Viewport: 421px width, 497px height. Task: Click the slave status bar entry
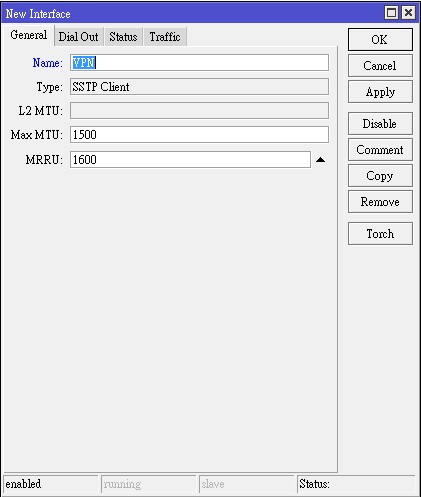point(246,484)
